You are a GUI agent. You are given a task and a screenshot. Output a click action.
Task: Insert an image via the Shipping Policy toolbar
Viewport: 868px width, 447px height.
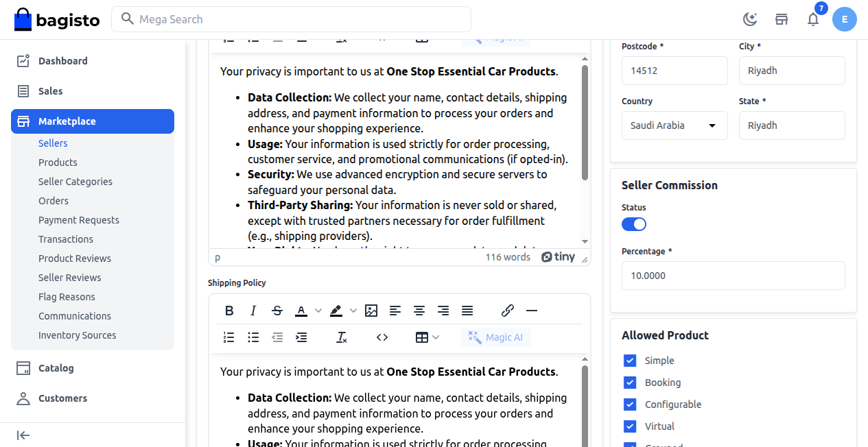(x=371, y=311)
